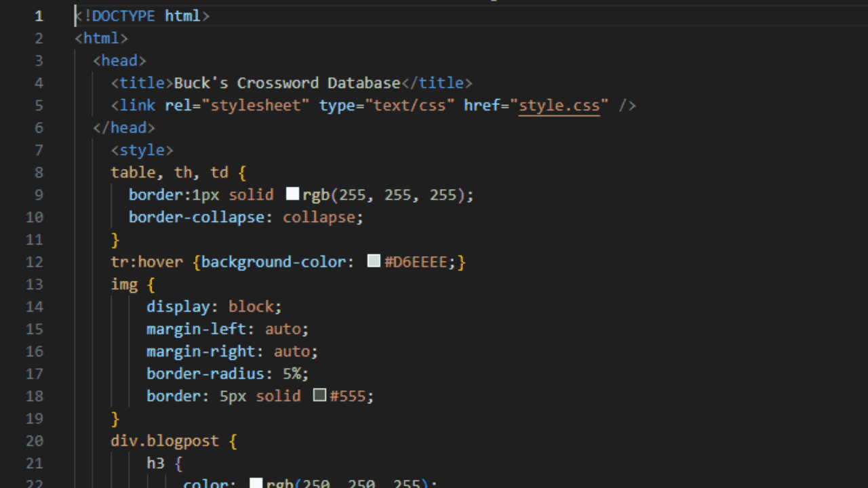
Task: Place cursor on the "margin-left" property
Action: pos(196,329)
